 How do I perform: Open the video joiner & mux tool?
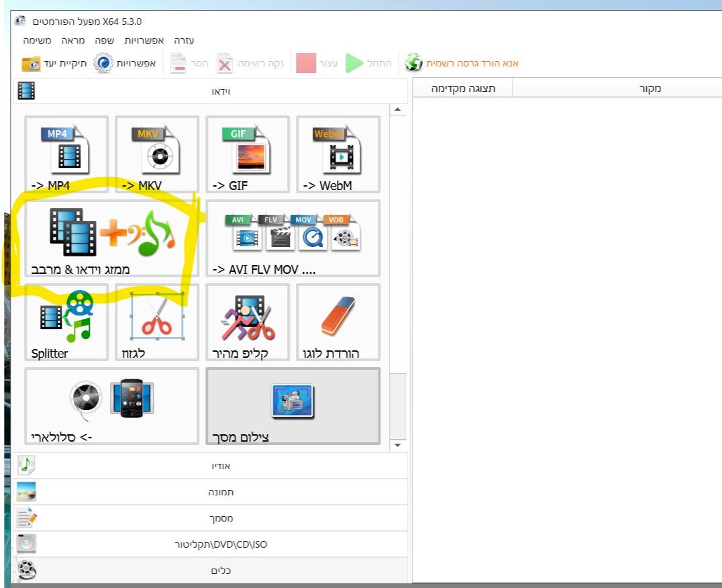(112, 238)
